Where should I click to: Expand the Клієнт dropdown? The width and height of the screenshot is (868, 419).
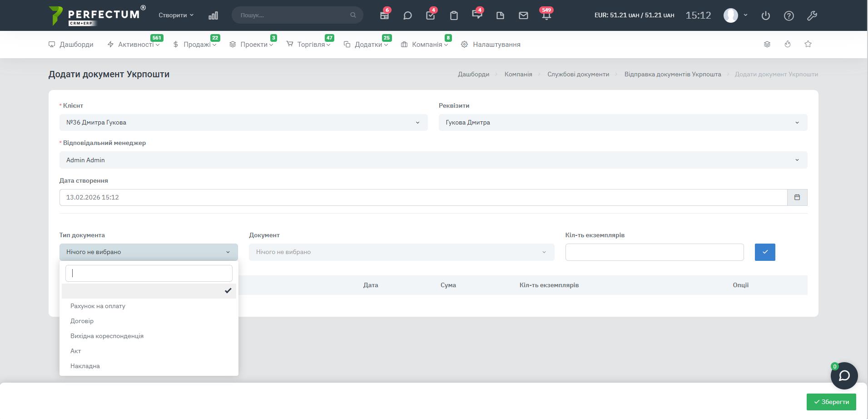(243, 123)
